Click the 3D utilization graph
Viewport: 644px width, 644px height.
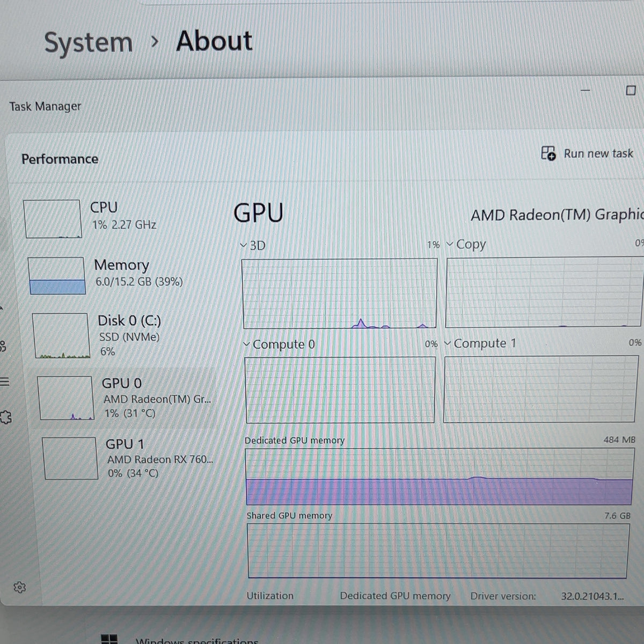click(340, 294)
